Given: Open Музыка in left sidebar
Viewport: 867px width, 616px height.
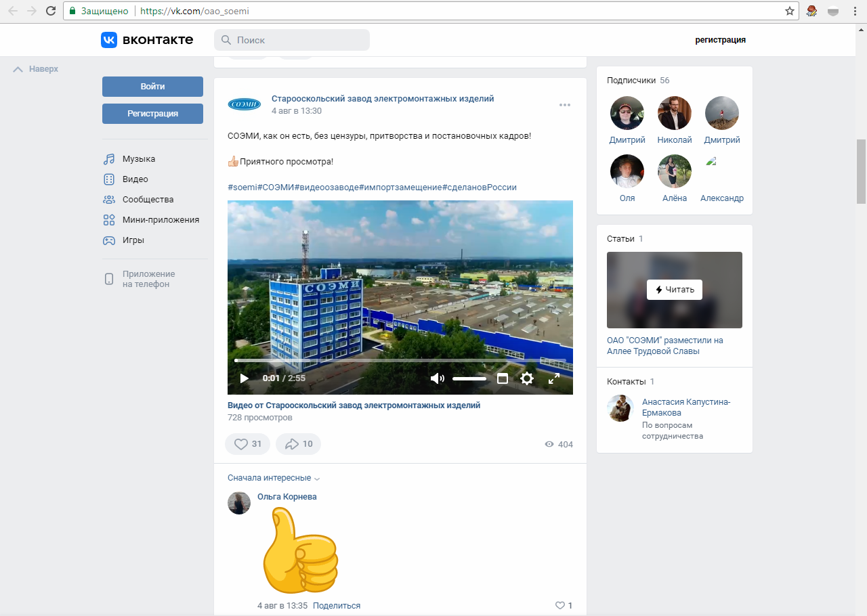Looking at the screenshot, I should tap(138, 159).
